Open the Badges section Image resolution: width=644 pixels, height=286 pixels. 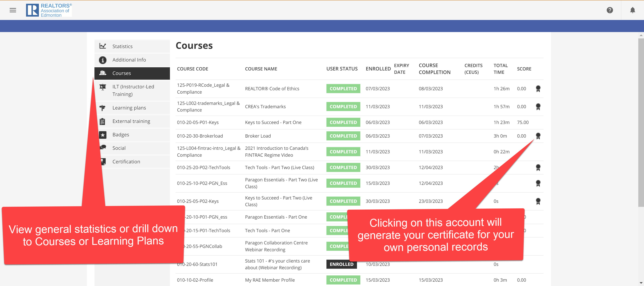click(132, 135)
